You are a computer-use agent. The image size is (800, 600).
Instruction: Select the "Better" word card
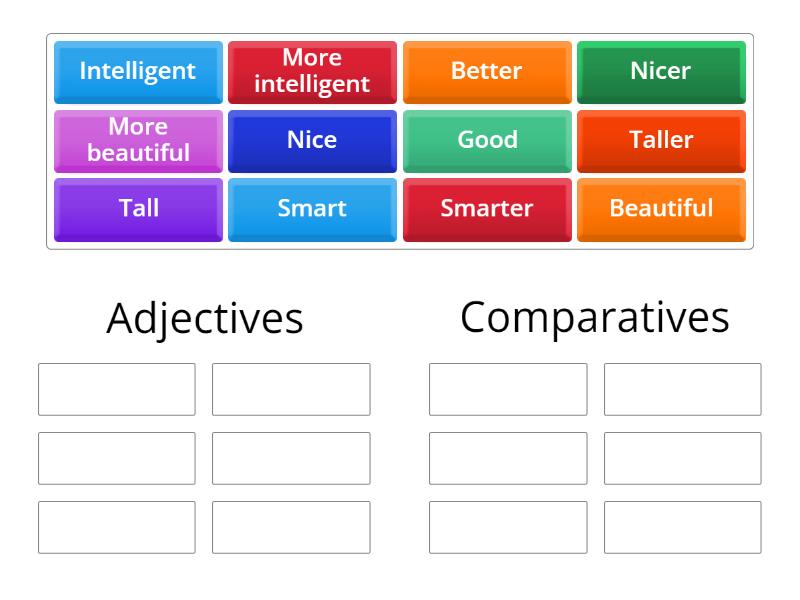click(487, 71)
